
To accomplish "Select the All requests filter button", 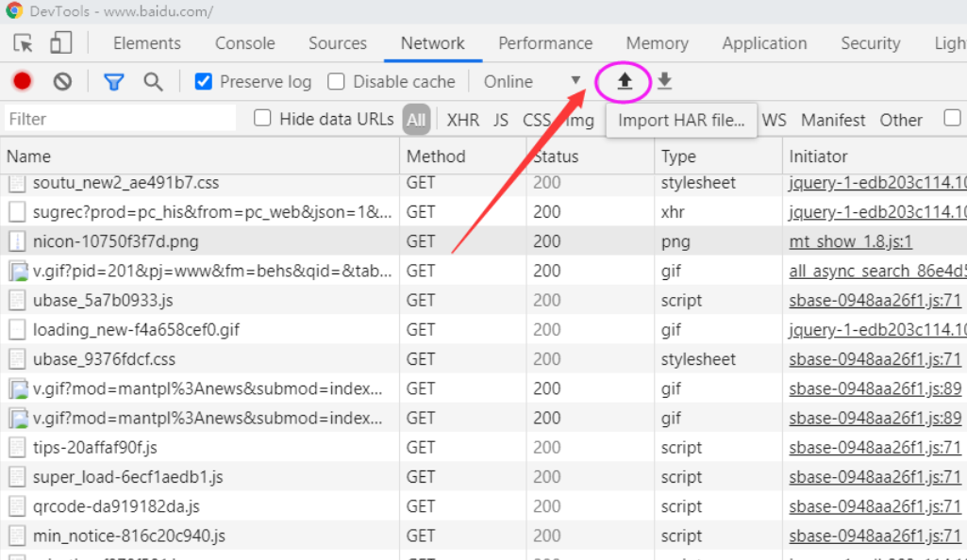I will click(416, 120).
